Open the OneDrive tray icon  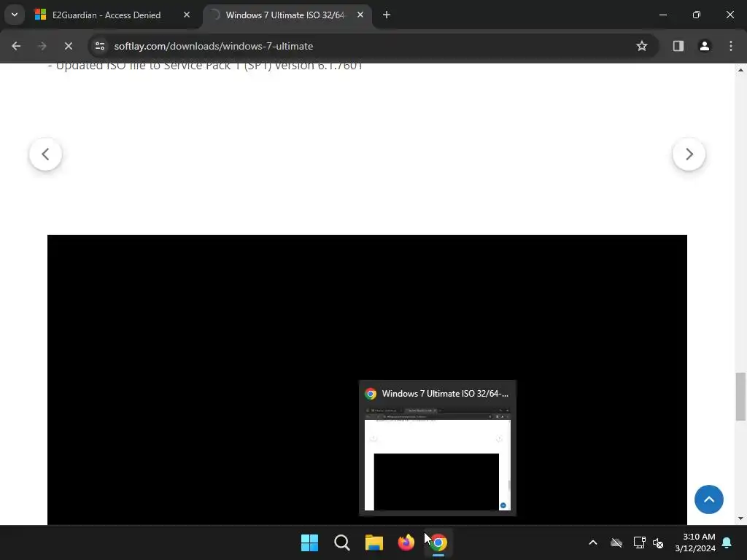pyautogui.click(x=616, y=542)
